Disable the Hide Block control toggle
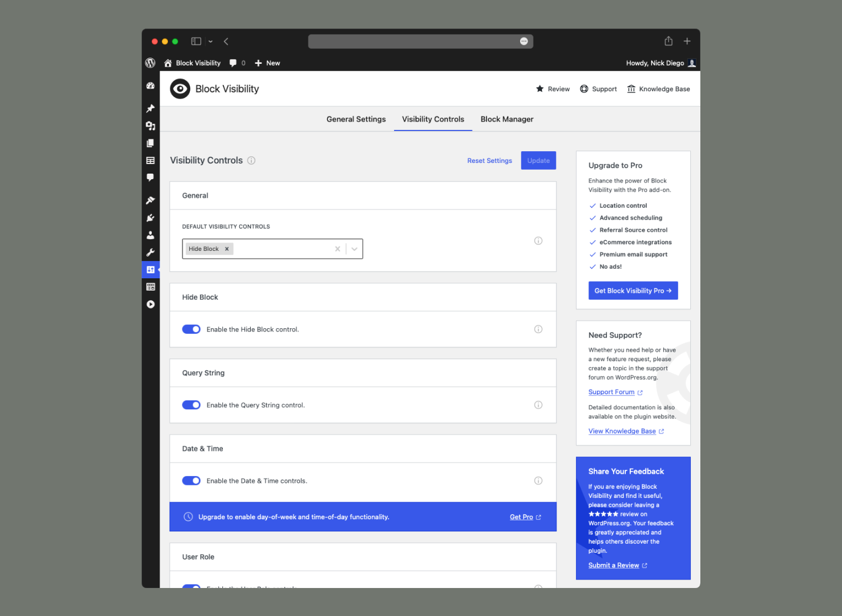The width and height of the screenshot is (842, 616). click(191, 329)
